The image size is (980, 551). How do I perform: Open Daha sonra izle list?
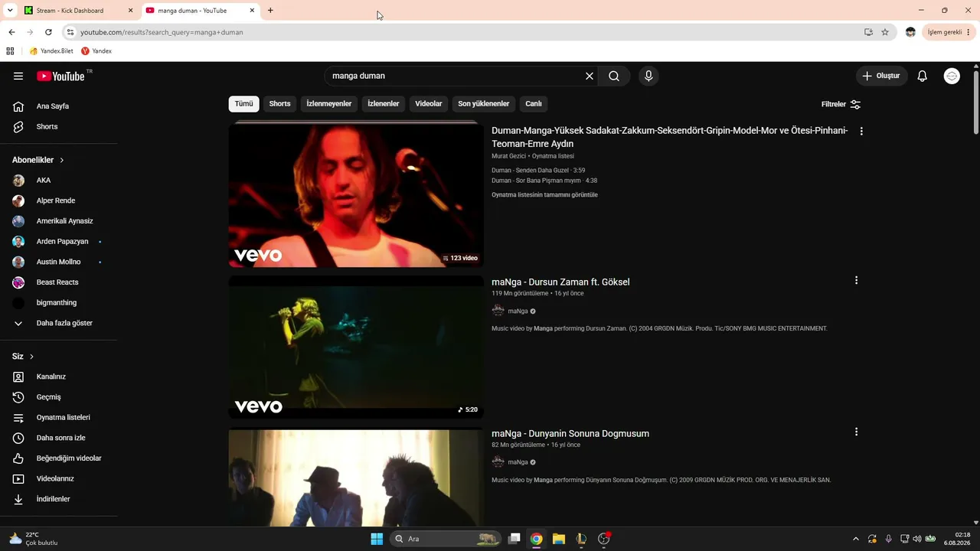tap(59, 438)
